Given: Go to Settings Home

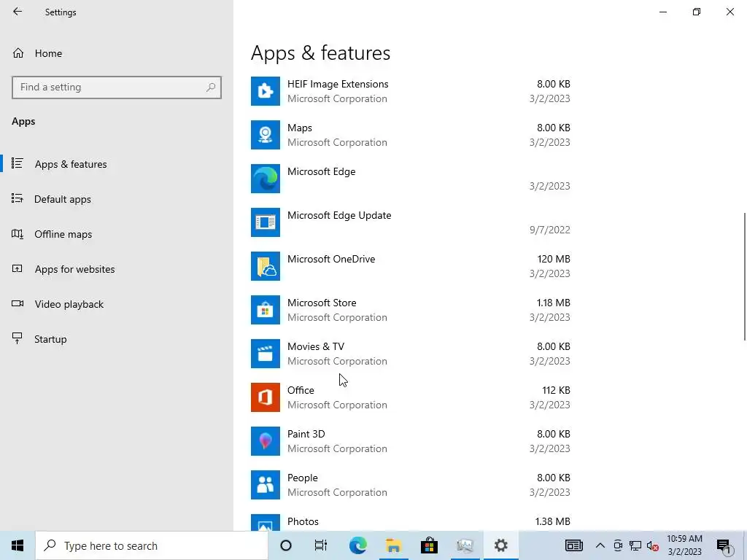Looking at the screenshot, I should coord(48,53).
